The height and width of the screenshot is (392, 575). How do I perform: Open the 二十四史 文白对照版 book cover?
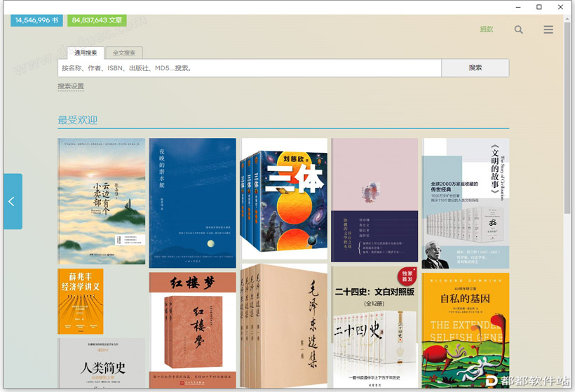coord(374,327)
